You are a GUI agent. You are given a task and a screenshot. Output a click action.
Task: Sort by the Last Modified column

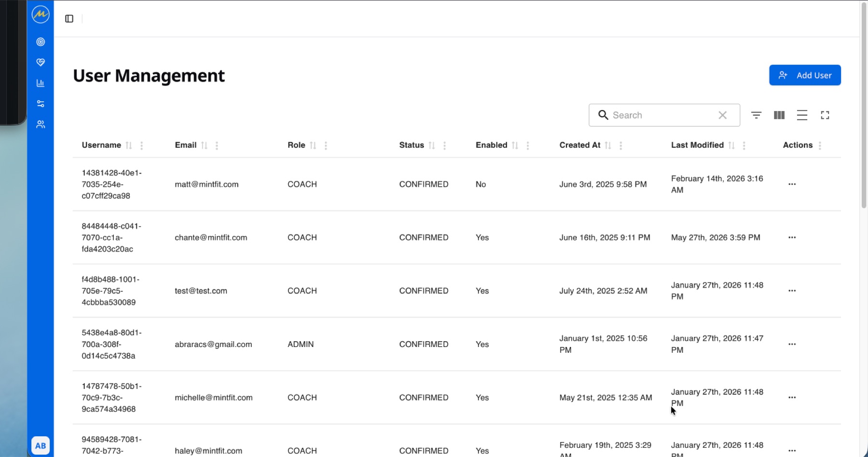732,145
